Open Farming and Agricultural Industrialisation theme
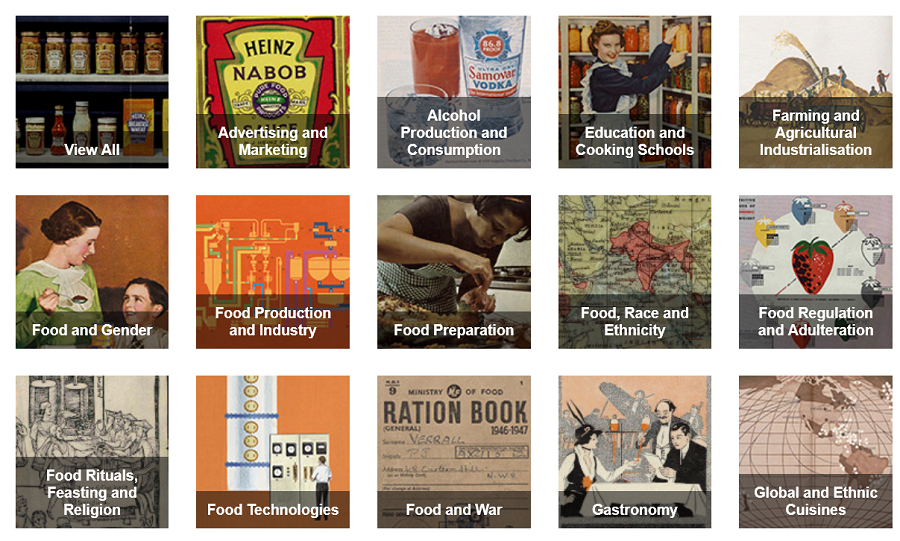The image size is (900, 541). (816, 92)
